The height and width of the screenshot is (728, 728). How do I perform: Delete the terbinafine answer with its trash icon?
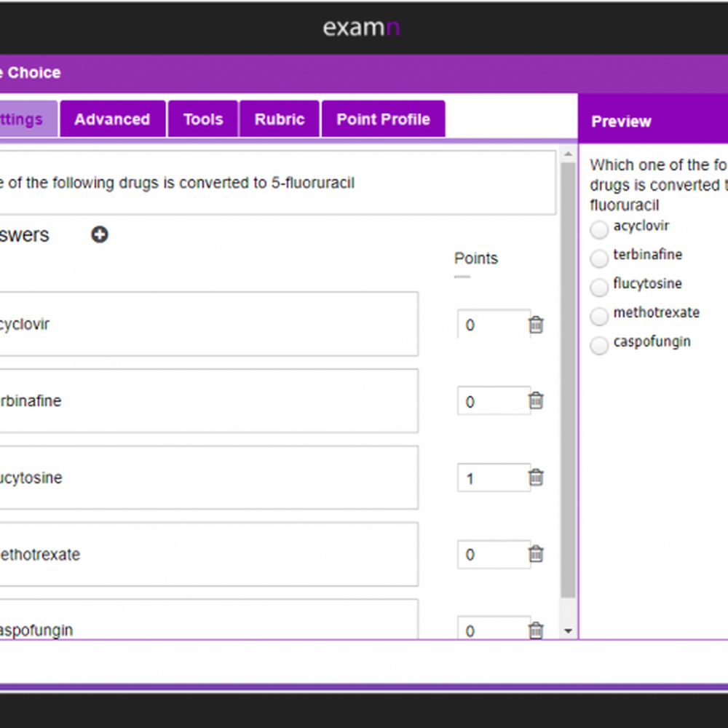click(x=536, y=400)
